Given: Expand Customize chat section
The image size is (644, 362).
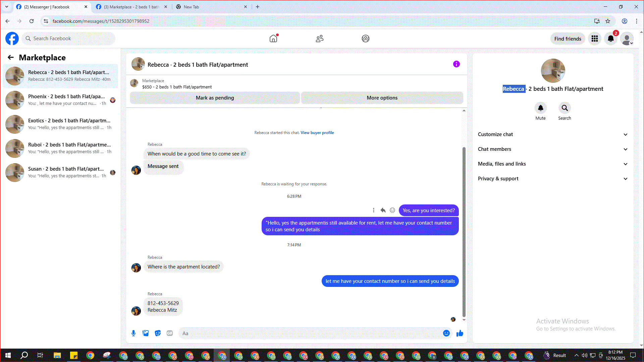Looking at the screenshot, I should [552, 134].
